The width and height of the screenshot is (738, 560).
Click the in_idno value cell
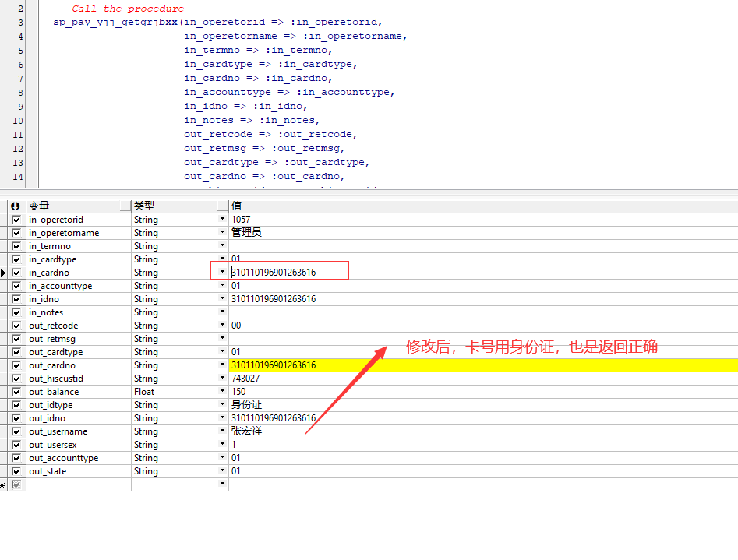[x=483, y=299]
